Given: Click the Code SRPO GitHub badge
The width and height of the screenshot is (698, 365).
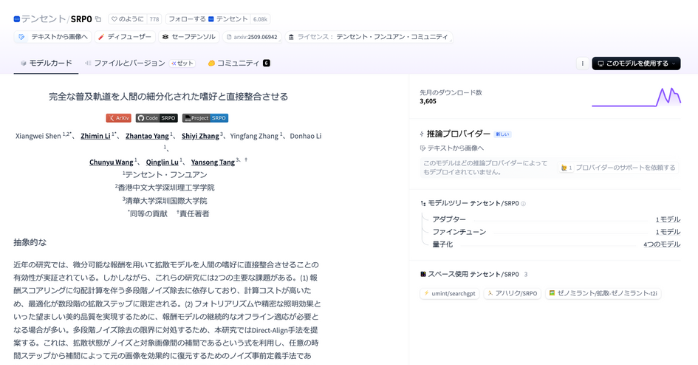Looking at the screenshot, I should click(x=157, y=118).
